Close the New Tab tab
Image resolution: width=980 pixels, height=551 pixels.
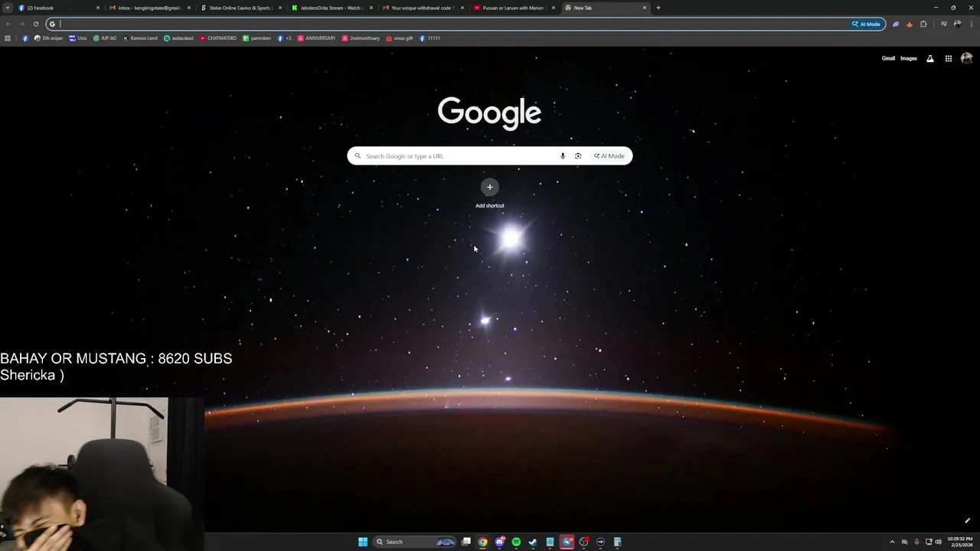tap(645, 8)
